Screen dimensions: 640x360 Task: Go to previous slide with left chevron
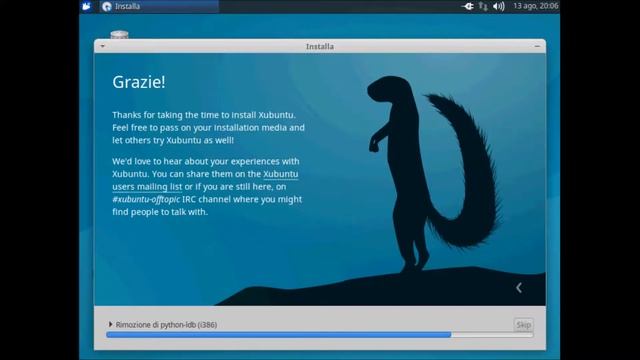coord(519,288)
